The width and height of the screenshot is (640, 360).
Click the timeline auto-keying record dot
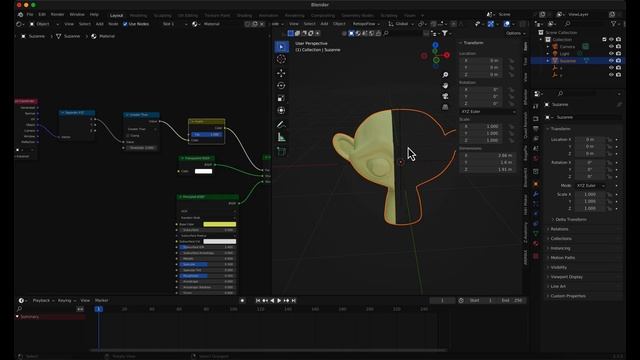pos(242,300)
